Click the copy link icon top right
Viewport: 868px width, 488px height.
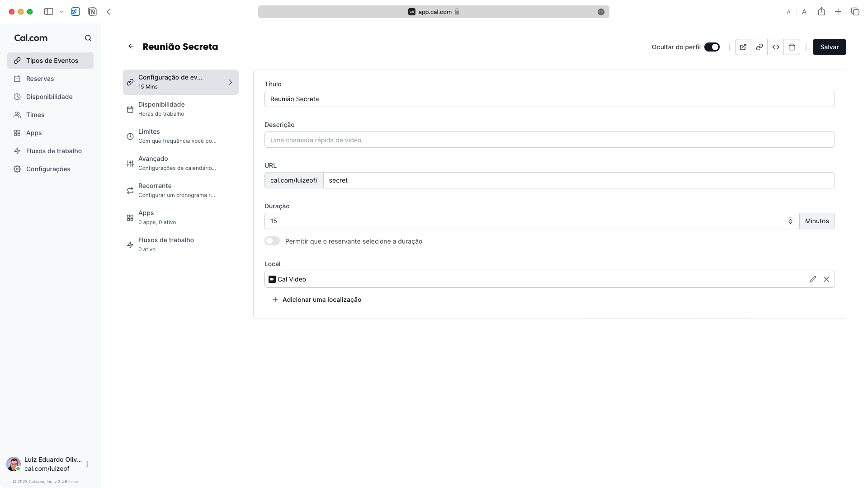pyautogui.click(x=760, y=47)
